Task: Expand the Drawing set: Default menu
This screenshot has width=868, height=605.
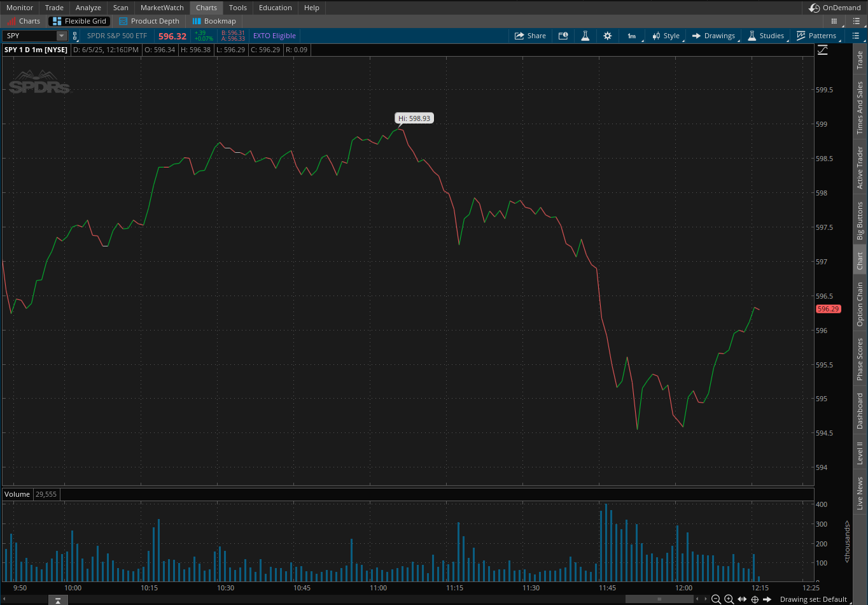Action: 813,599
